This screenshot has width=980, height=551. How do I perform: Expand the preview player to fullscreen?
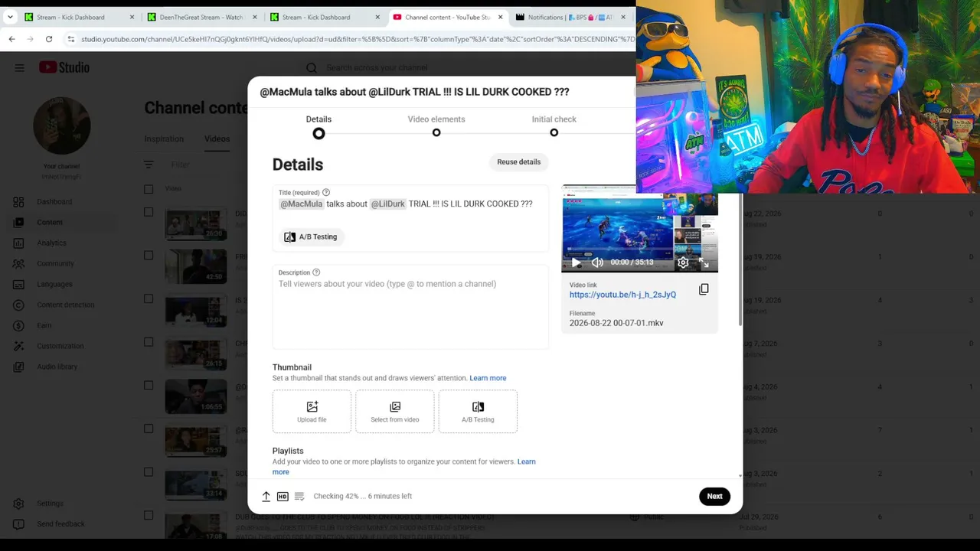[704, 262]
